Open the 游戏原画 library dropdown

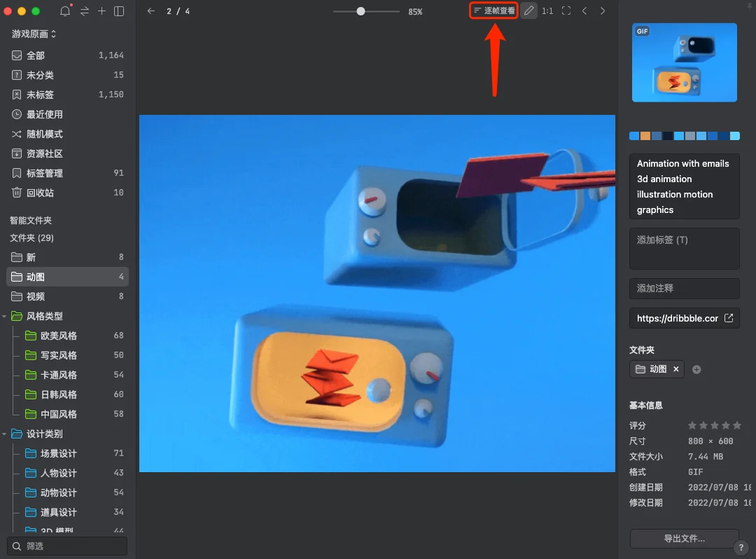[34, 34]
